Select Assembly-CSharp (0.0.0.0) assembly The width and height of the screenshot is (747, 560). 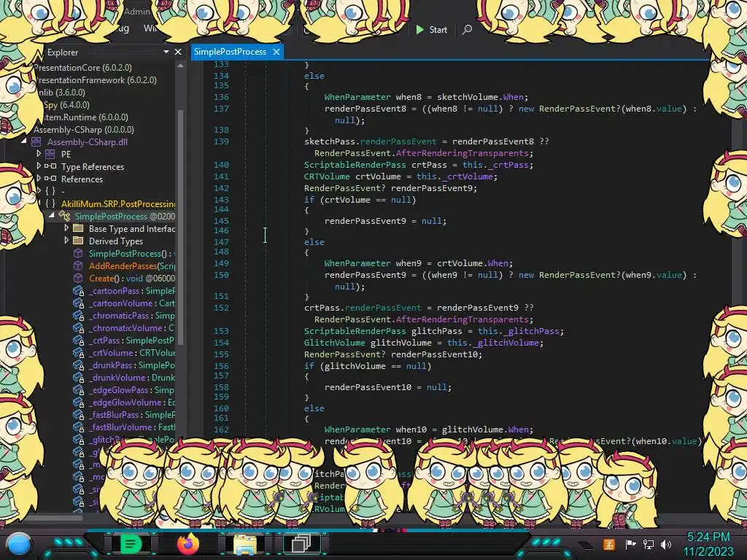83,130
